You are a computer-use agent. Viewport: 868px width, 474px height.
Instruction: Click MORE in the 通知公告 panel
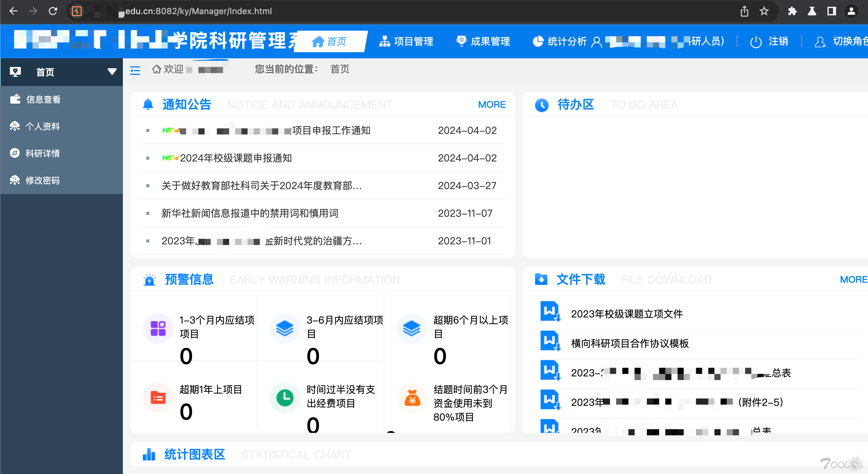pyautogui.click(x=492, y=105)
